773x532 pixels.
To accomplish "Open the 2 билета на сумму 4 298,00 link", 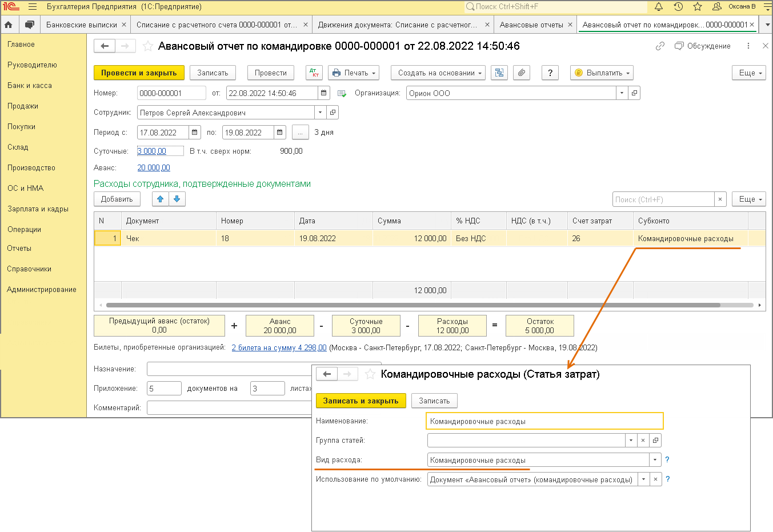I will [279, 347].
